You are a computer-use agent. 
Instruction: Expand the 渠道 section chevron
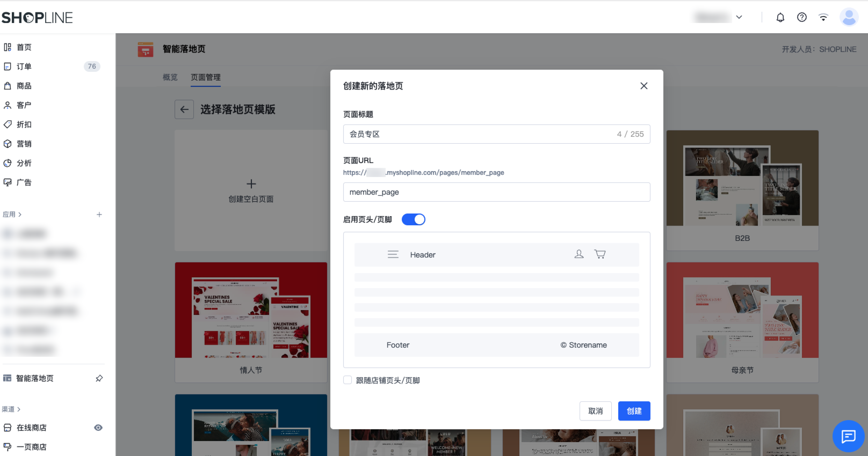click(x=19, y=409)
